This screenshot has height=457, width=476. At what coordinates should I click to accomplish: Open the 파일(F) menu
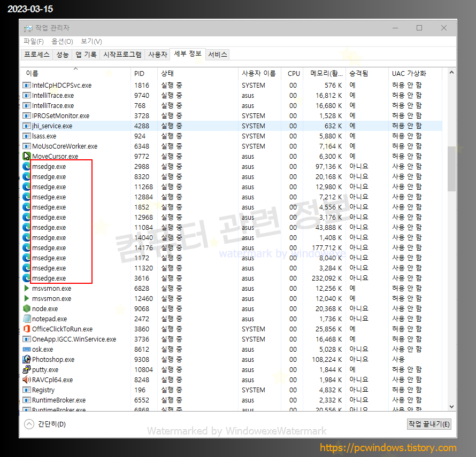tap(34, 41)
